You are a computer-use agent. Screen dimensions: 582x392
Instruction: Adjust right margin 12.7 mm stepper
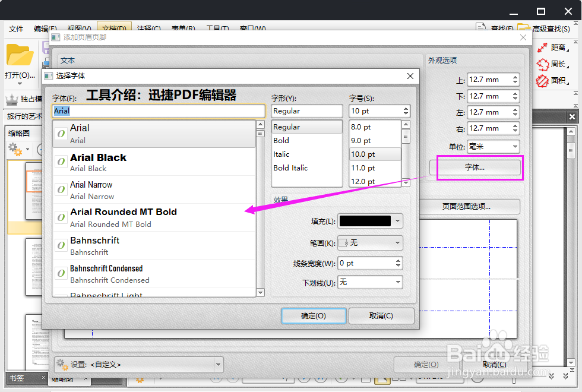pyautogui.click(x=515, y=128)
